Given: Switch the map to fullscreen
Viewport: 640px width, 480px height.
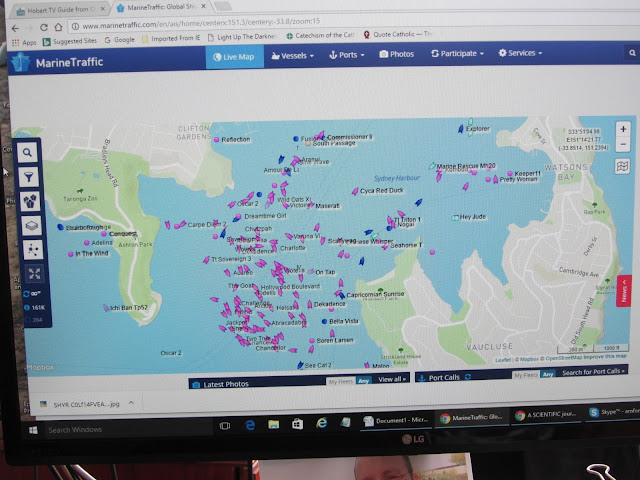Looking at the screenshot, I should [35, 273].
